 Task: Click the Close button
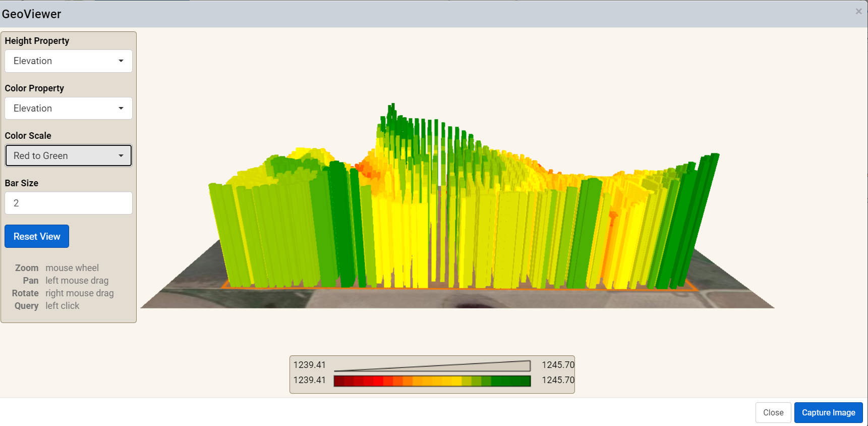click(773, 413)
